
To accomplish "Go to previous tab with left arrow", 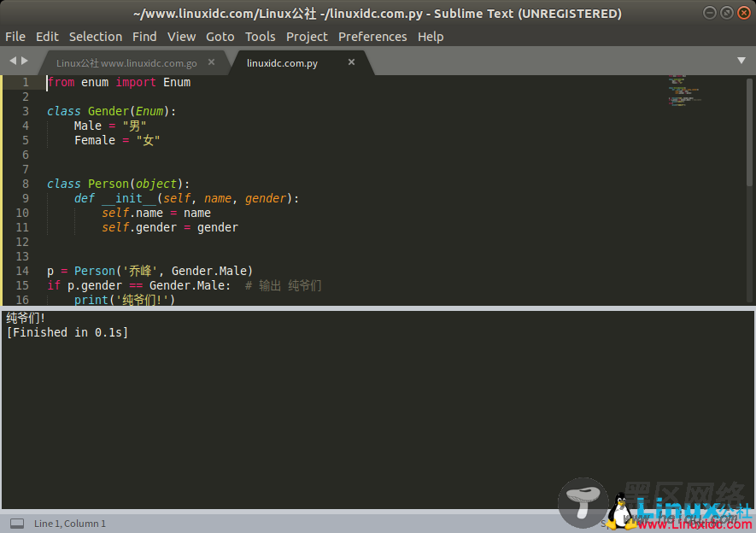I will [x=13, y=61].
